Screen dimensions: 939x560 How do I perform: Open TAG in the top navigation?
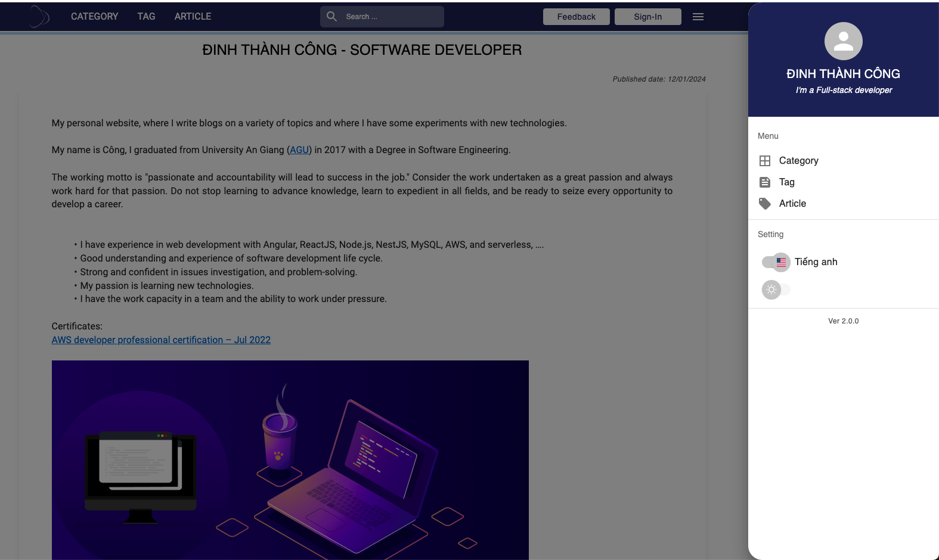point(146,17)
